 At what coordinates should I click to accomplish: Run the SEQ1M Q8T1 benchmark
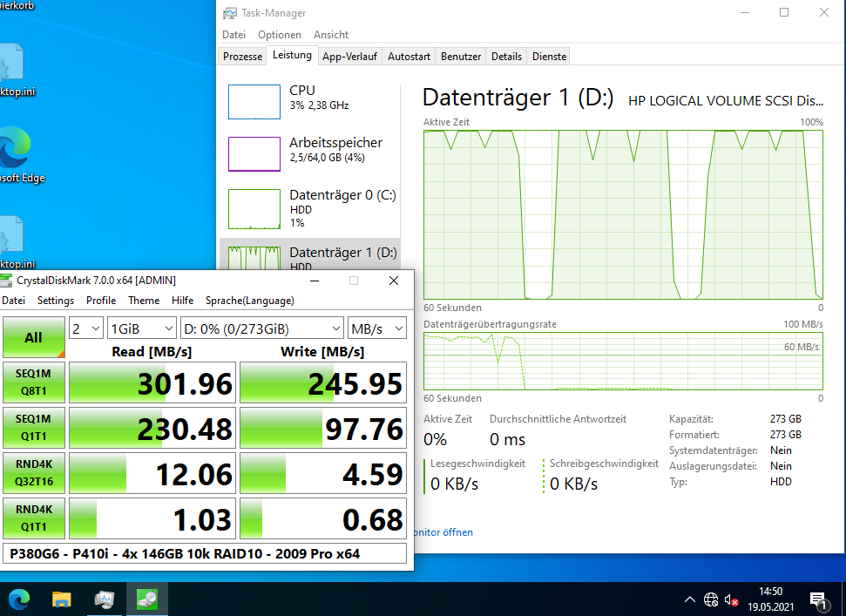(34, 382)
